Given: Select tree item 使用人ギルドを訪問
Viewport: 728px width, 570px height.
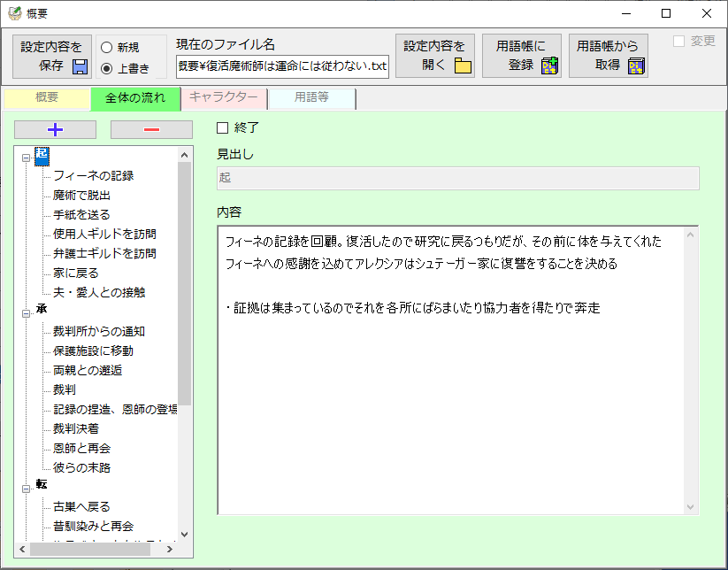Looking at the screenshot, I should 104,235.
